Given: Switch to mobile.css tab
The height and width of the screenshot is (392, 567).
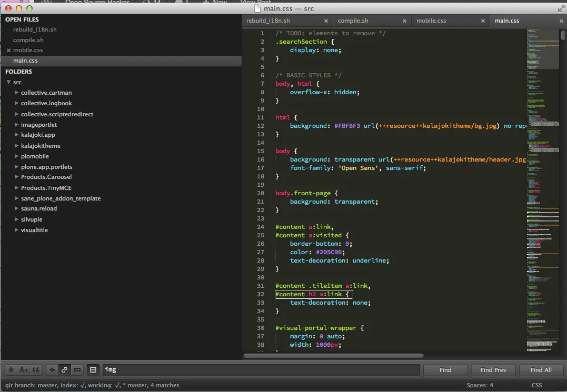Looking at the screenshot, I should tap(431, 21).
